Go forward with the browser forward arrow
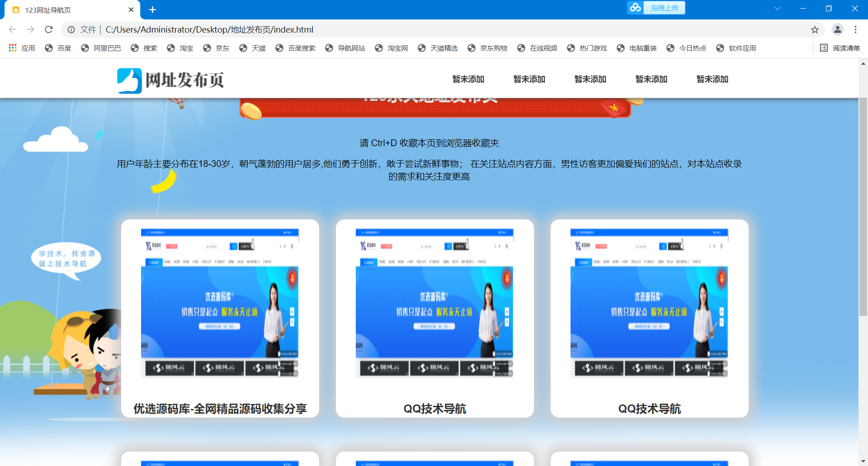 tap(30, 29)
